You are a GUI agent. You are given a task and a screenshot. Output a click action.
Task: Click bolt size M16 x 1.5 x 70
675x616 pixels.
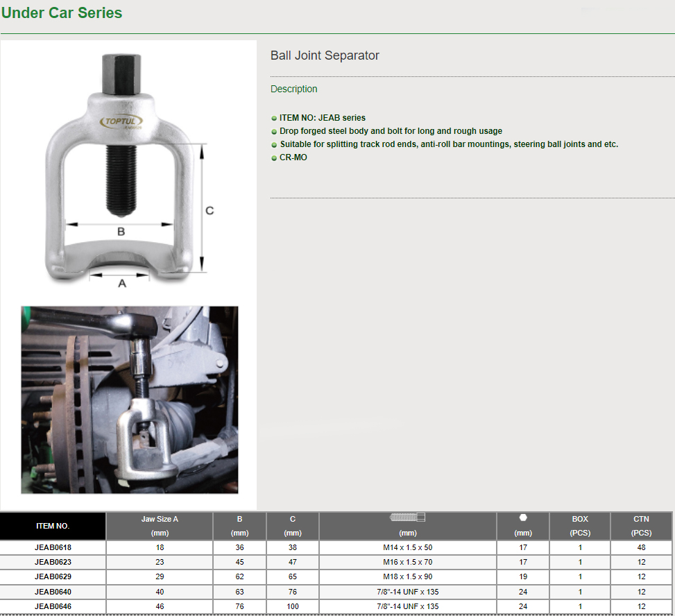[x=408, y=562]
